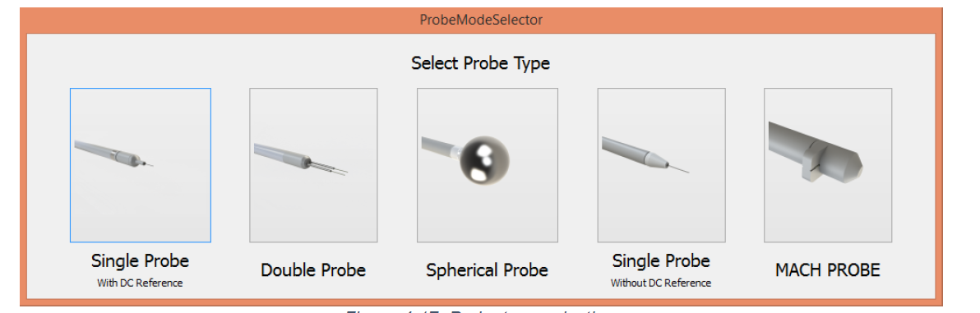Choose the MACH PROBE image tile

tap(828, 165)
